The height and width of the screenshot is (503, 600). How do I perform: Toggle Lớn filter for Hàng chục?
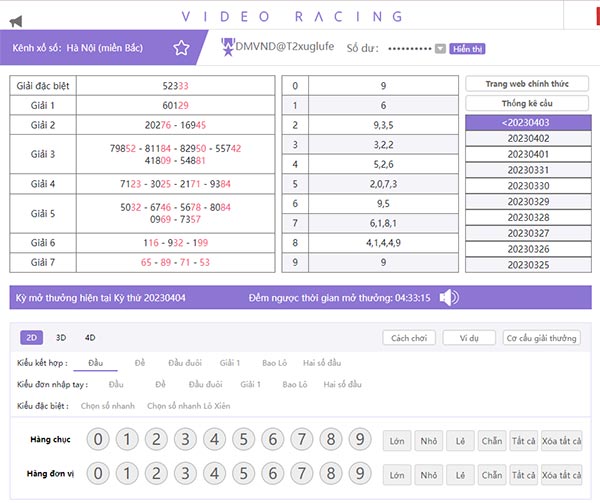click(x=398, y=440)
